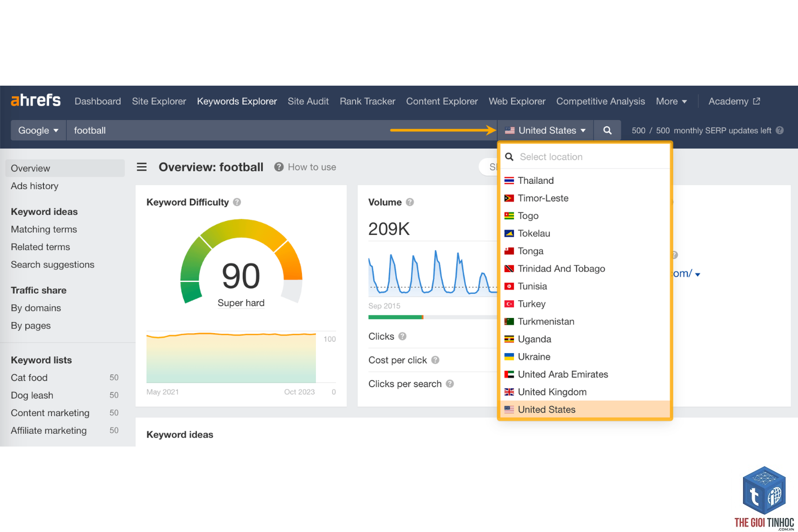The width and height of the screenshot is (798, 532).
Task: Click the Keyword Difficulty 90 gauge
Action: pyautogui.click(x=241, y=261)
